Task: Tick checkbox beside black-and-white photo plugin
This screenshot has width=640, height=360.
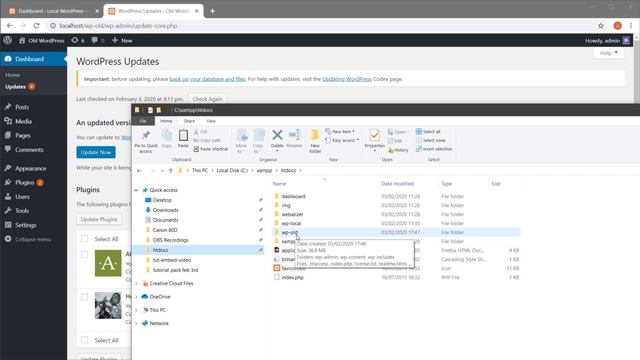Action: [84, 297]
